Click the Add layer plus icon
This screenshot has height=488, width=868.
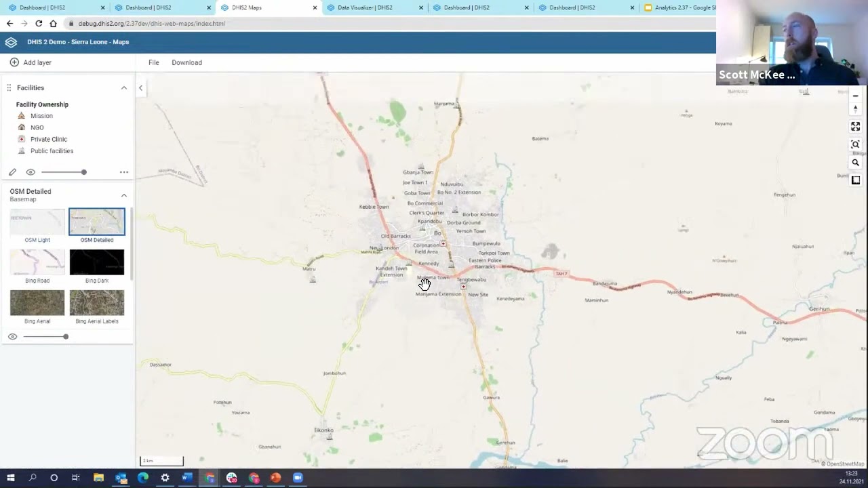click(x=14, y=62)
